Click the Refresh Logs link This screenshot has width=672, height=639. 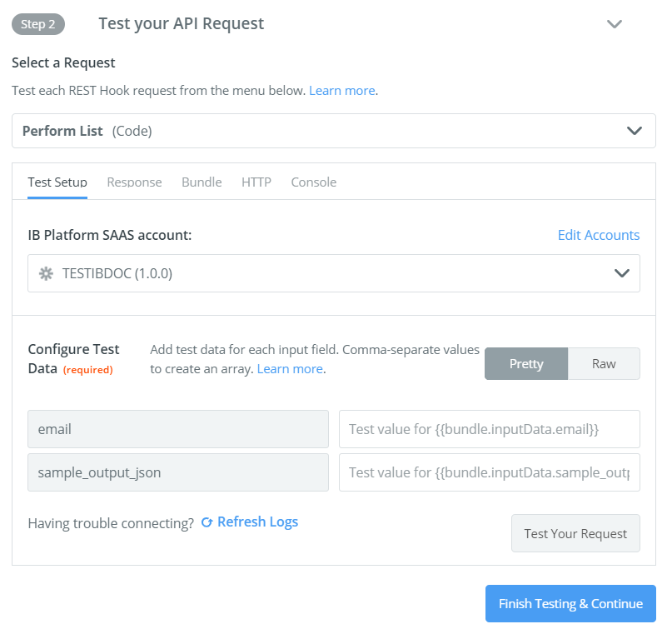point(257,522)
